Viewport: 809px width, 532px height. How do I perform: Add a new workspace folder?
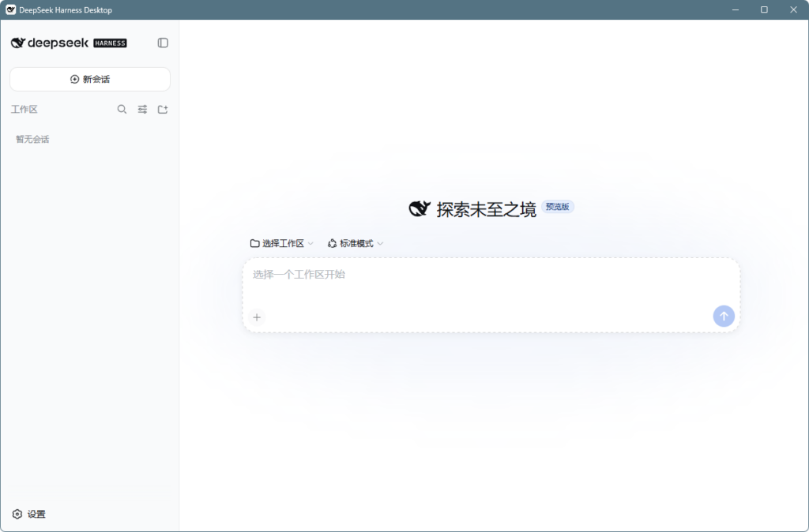pos(163,109)
